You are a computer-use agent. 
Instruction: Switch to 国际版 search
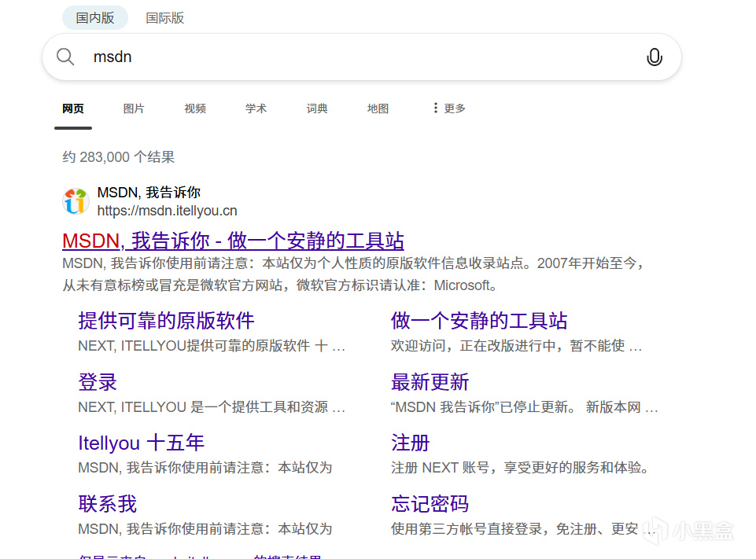pyautogui.click(x=165, y=18)
